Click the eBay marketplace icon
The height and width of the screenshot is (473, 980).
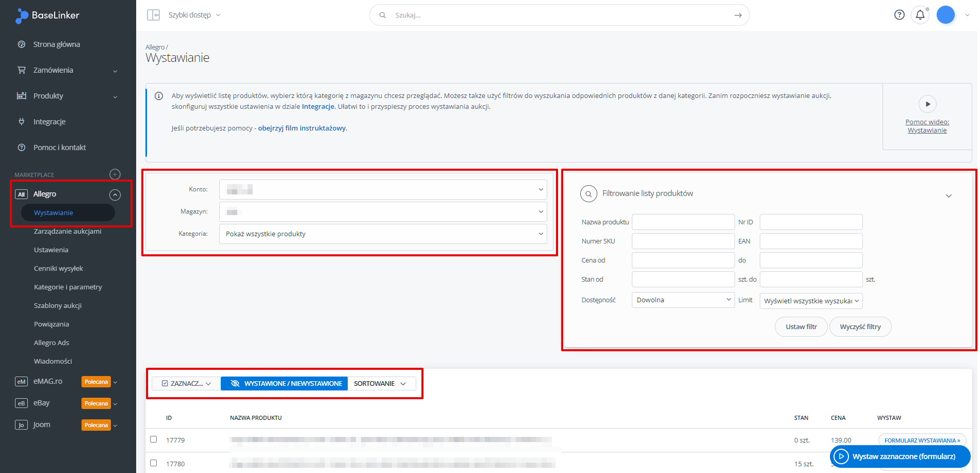(21, 403)
